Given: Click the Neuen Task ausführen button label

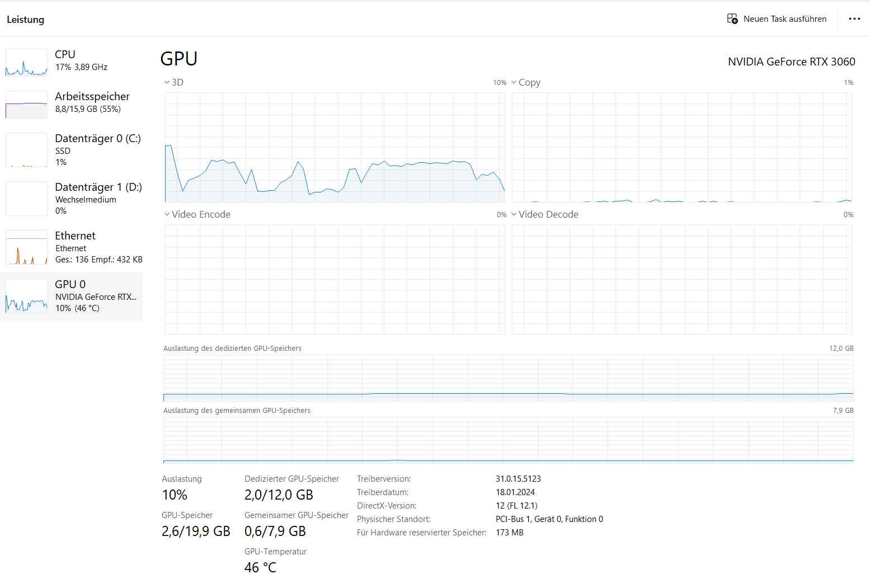Looking at the screenshot, I should pyautogui.click(x=785, y=19).
